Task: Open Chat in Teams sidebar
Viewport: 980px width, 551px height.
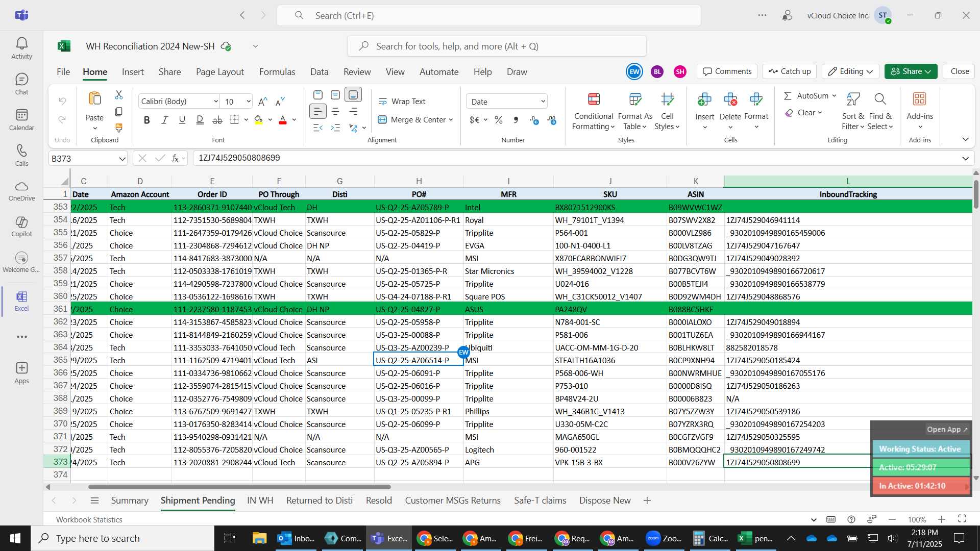Action: pyautogui.click(x=21, y=84)
